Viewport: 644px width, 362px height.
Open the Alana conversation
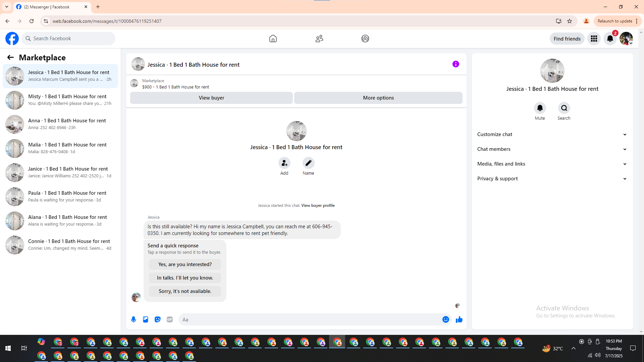(60, 221)
